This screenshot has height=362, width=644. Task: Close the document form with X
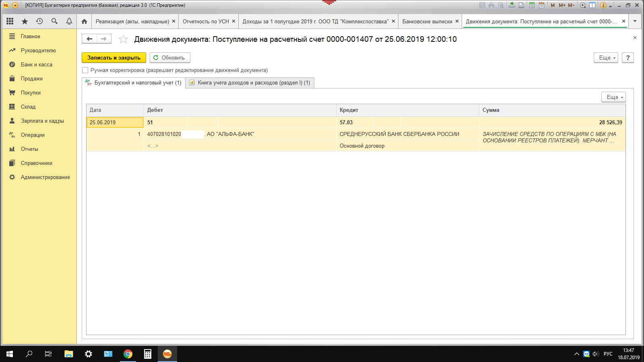pyautogui.click(x=635, y=38)
